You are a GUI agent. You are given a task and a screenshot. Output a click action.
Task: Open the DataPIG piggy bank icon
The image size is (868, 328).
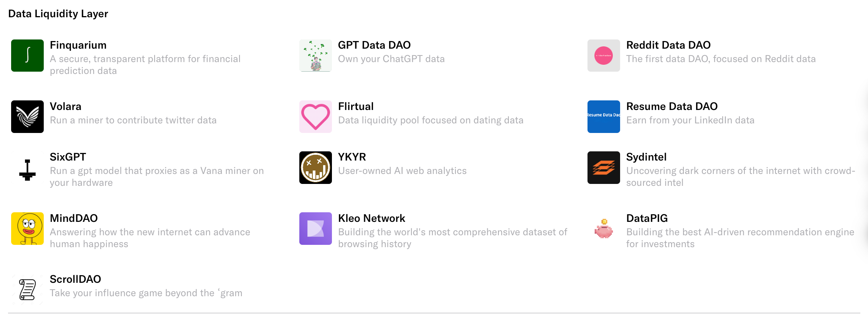(x=604, y=228)
